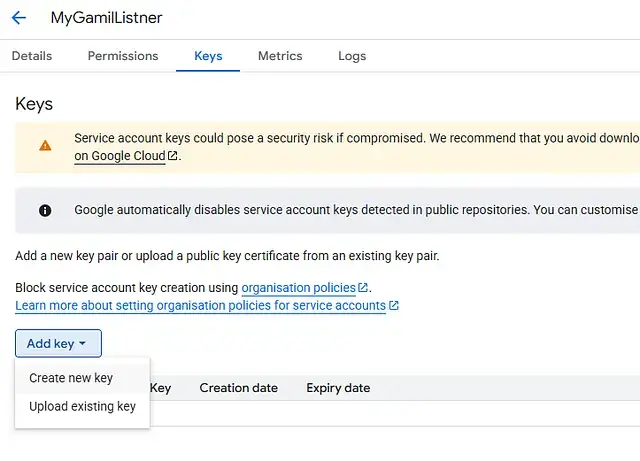This screenshot has width=640, height=461.
Task: Click the black info circle icon
Action: 45,210
